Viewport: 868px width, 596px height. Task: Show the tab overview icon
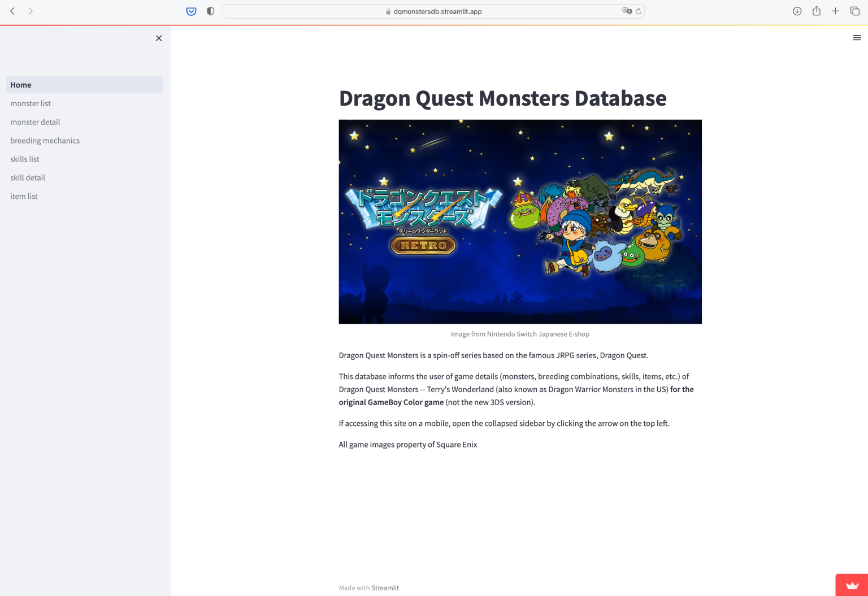(854, 11)
